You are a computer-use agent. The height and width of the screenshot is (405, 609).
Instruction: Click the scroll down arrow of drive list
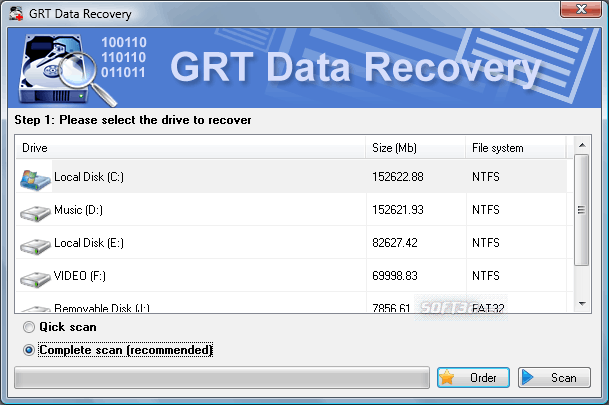[x=582, y=304]
